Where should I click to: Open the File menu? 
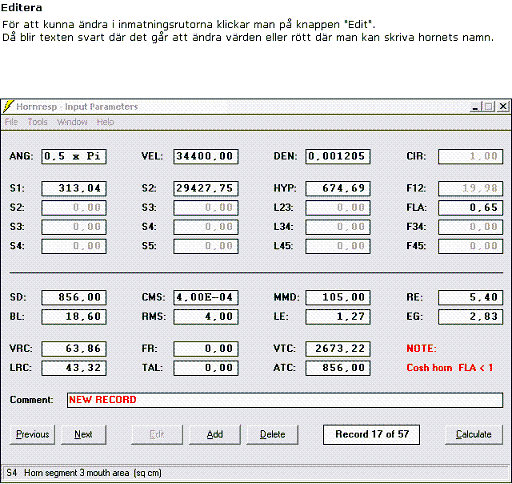point(11,122)
